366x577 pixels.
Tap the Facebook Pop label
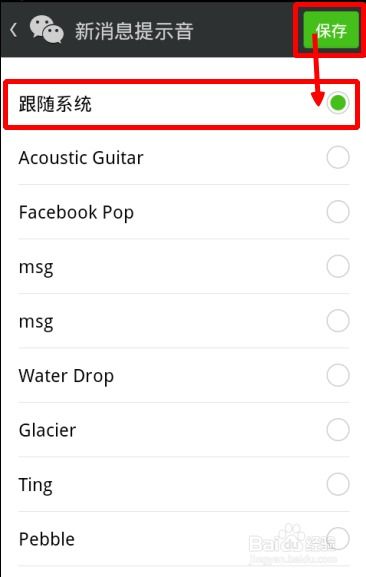point(76,213)
